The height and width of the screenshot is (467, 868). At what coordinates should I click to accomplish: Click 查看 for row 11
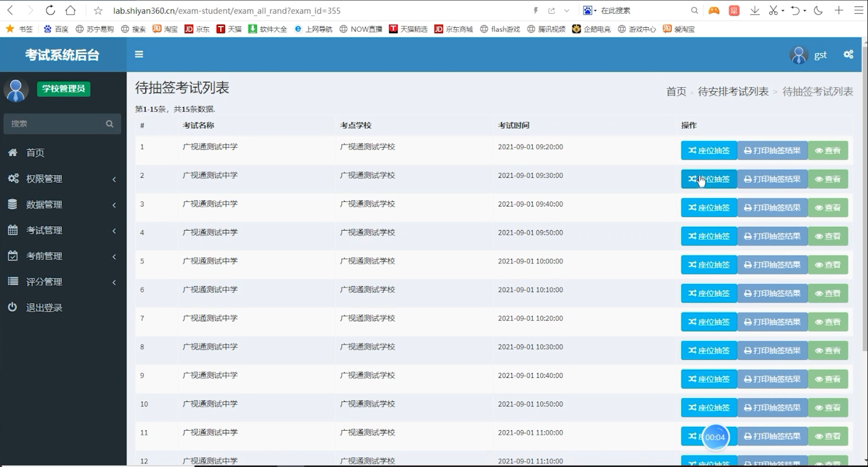click(x=828, y=437)
